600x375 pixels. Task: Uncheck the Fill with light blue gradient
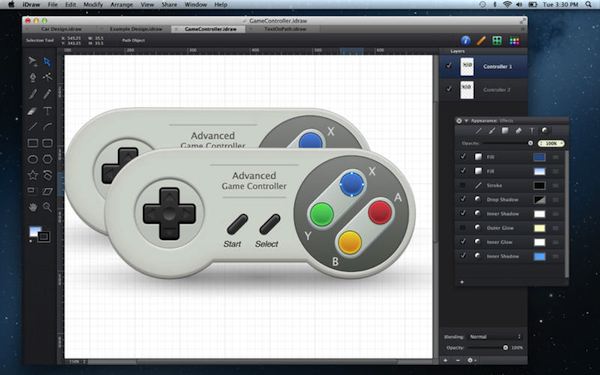(463, 171)
